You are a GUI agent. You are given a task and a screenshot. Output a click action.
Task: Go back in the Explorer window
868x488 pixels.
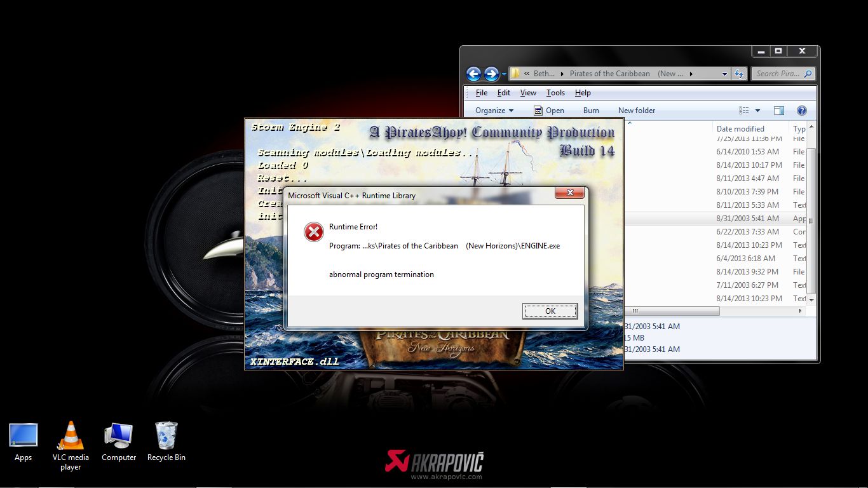(473, 74)
